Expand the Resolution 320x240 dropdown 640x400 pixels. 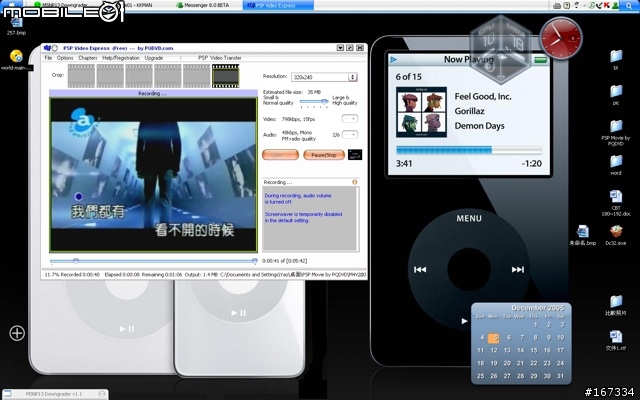(353, 77)
